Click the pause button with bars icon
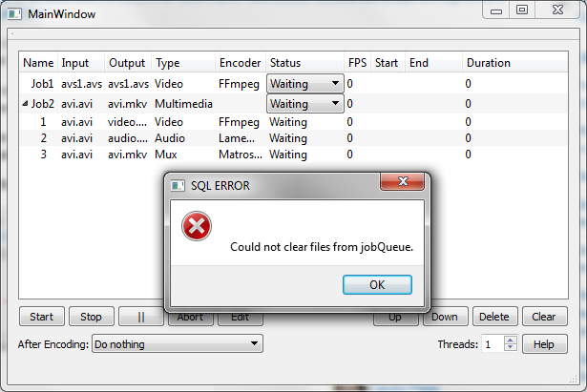This screenshot has width=587, height=392. click(x=140, y=317)
